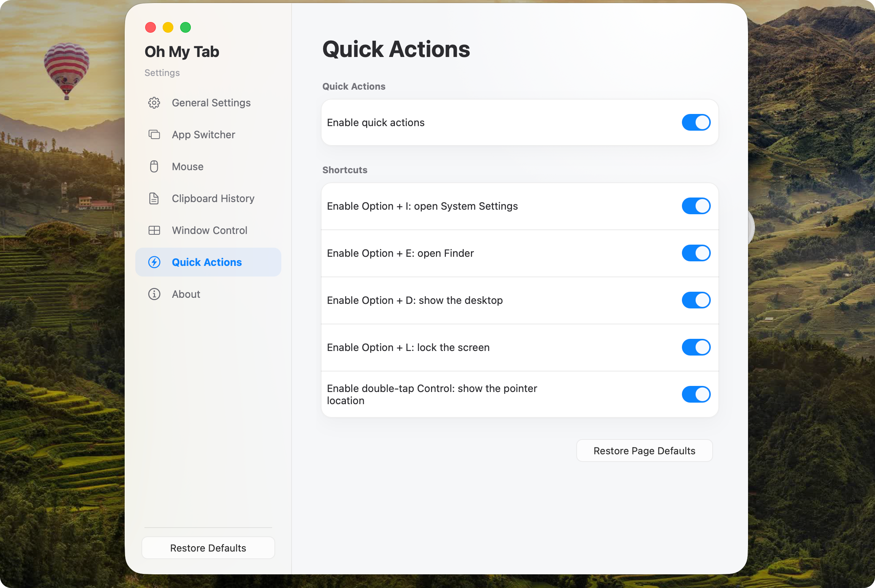The width and height of the screenshot is (875, 588).
Task: Click 'Enable double-tap Control' label text
Action: click(x=432, y=395)
